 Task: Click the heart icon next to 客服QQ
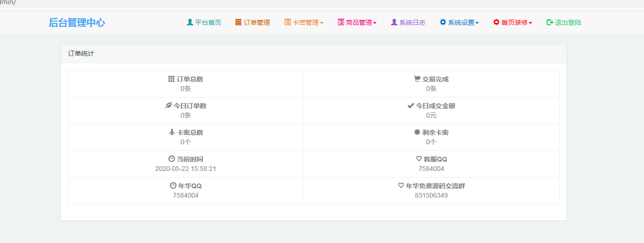(419, 159)
